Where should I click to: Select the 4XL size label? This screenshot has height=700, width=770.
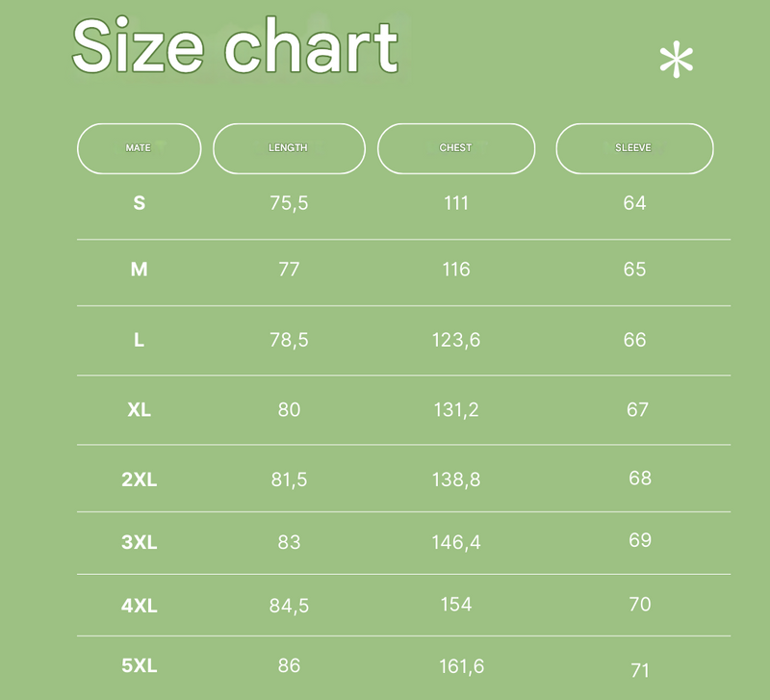click(140, 606)
